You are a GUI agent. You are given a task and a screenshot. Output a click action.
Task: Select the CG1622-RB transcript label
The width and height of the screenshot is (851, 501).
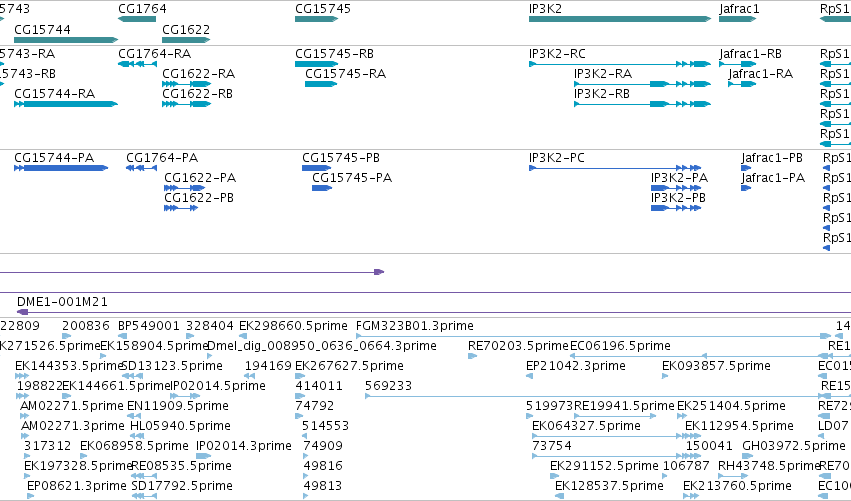click(x=198, y=94)
